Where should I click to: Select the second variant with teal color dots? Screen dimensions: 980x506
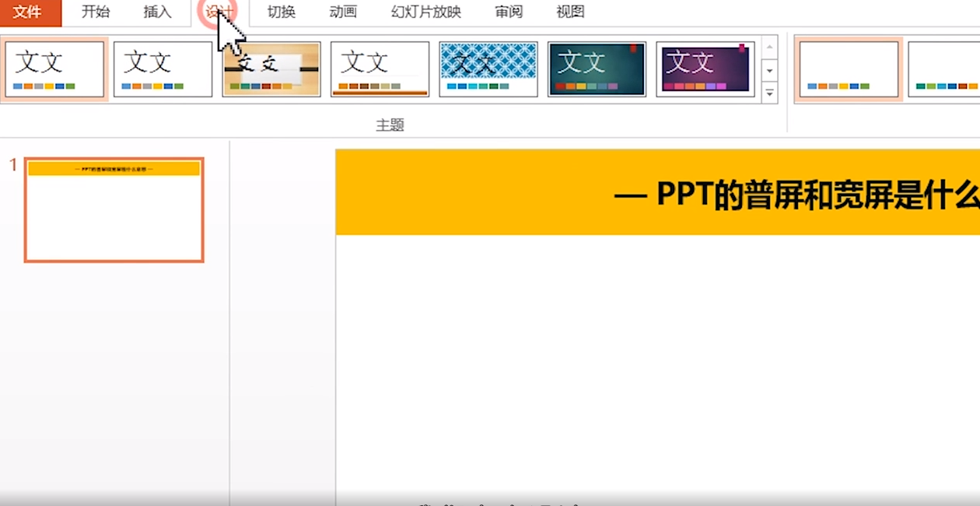pos(944,69)
